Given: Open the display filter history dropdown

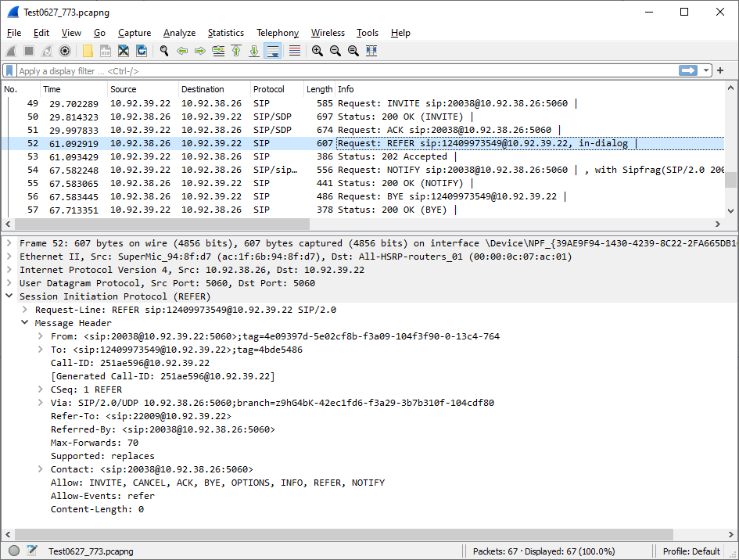Looking at the screenshot, I should pyautogui.click(x=707, y=71).
